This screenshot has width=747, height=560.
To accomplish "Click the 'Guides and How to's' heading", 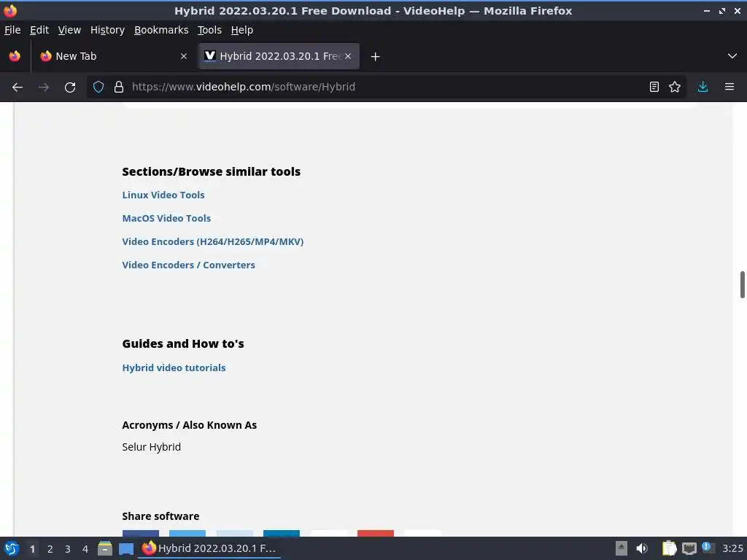I will point(183,343).
